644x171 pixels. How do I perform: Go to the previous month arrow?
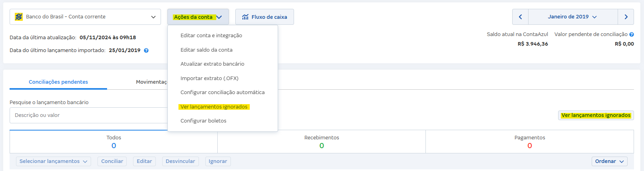[x=520, y=17]
